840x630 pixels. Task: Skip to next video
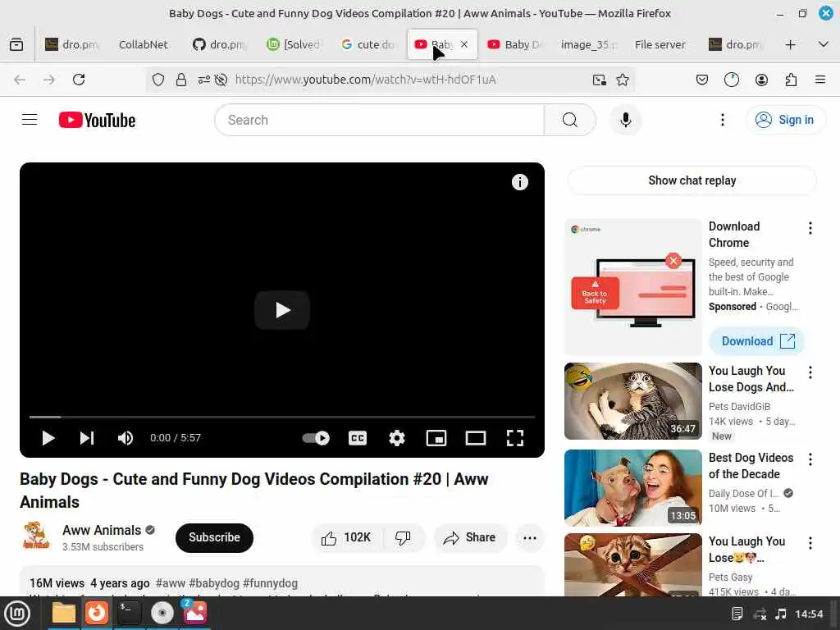point(87,438)
